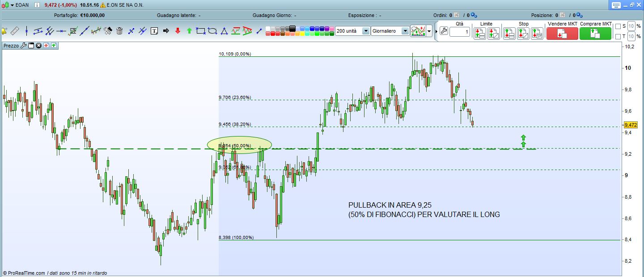The width and height of the screenshot is (644, 277).
Task: Open the Giornaliero timeframe dropdown
Action: pos(405,31)
